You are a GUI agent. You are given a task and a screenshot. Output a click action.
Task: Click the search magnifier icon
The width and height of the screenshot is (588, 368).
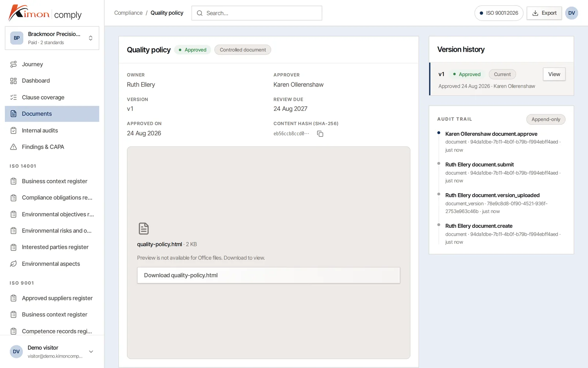[x=200, y=13]
